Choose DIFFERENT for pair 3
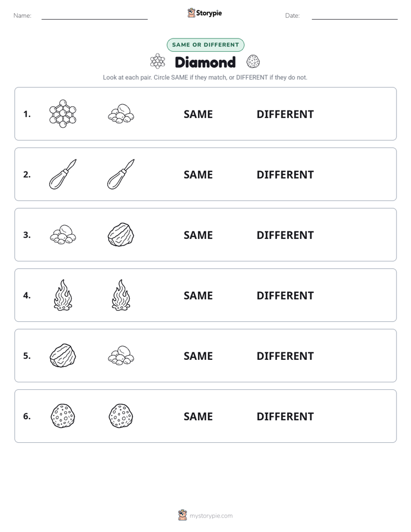The height and width of the screenshot is (532, 411). (x=285, y=235)
